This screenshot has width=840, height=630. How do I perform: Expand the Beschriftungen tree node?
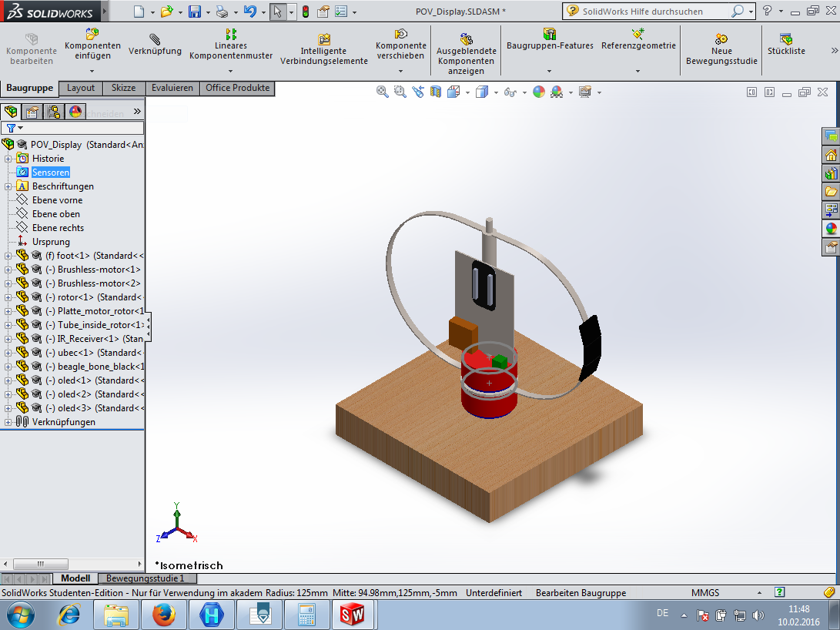pyautogui.click(x=8, y=186)
